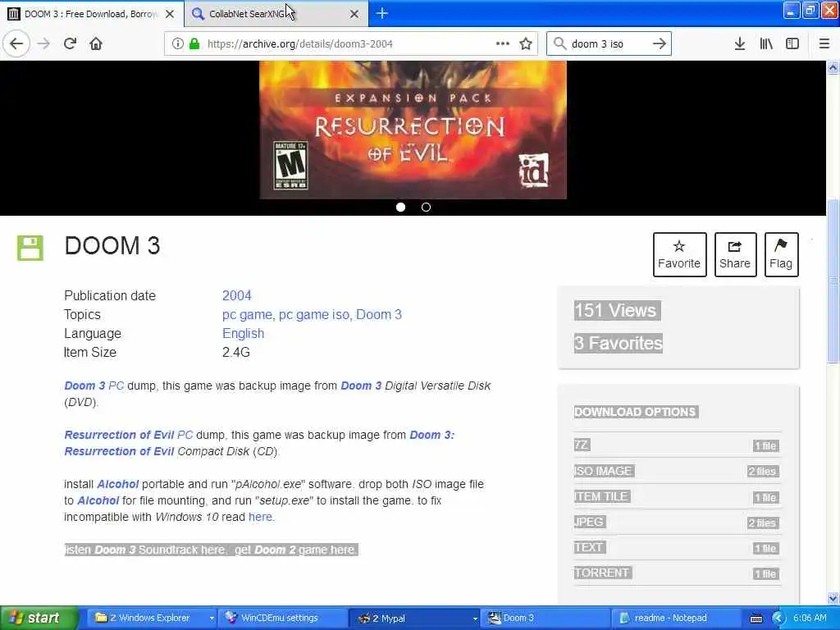Show site information icon in address bar
Viewport: 840px width, 630px height.
pos(177,44)
